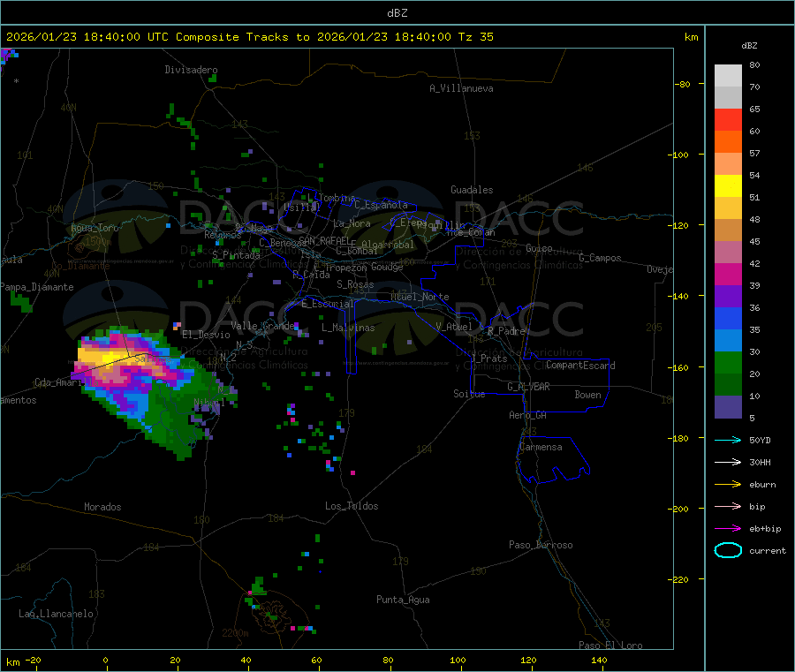The width and height of the screenshot is (795, 672).
Task: Click the 'Punta_Agua' map label
Action: [x=403, y=600]
